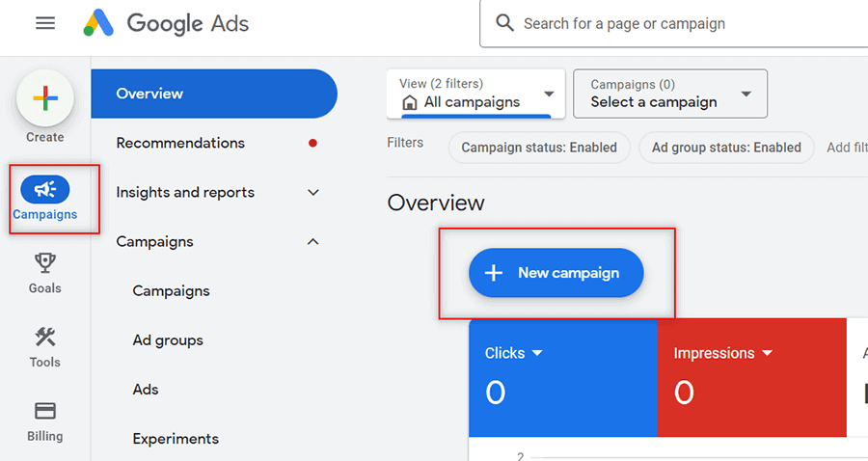Viewport: 868px width, 461px height.
Task: Open the hamburger main menu
Action: pos(45,23)
